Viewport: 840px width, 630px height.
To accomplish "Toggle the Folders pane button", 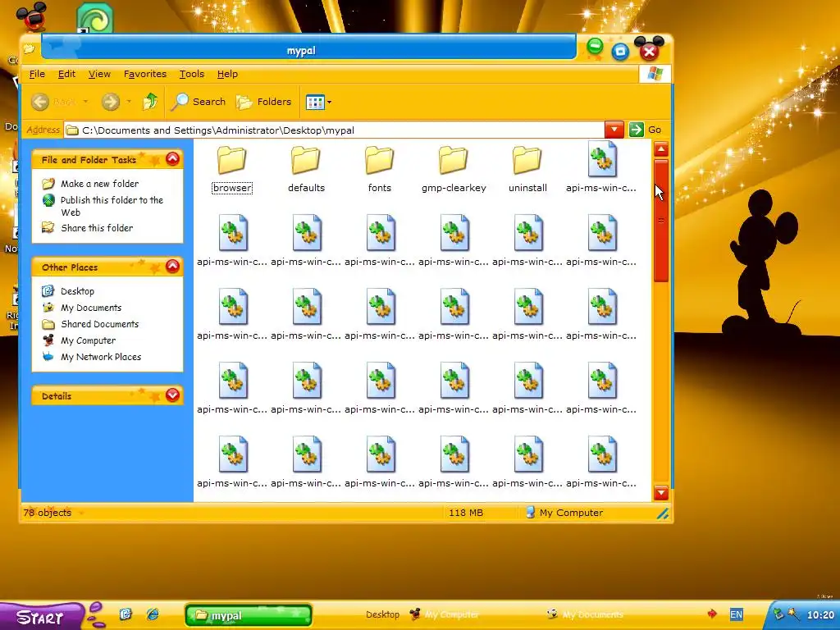I will [263, 101].
